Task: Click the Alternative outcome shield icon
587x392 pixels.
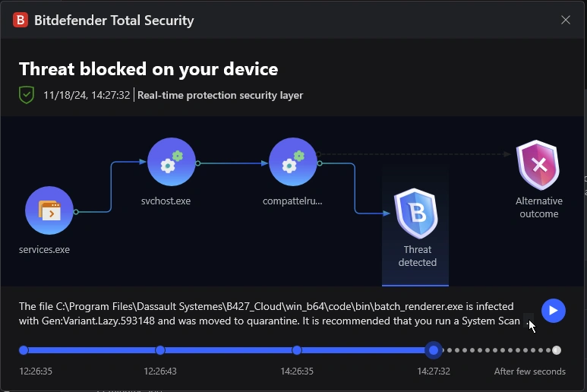Action: (538, 165)
